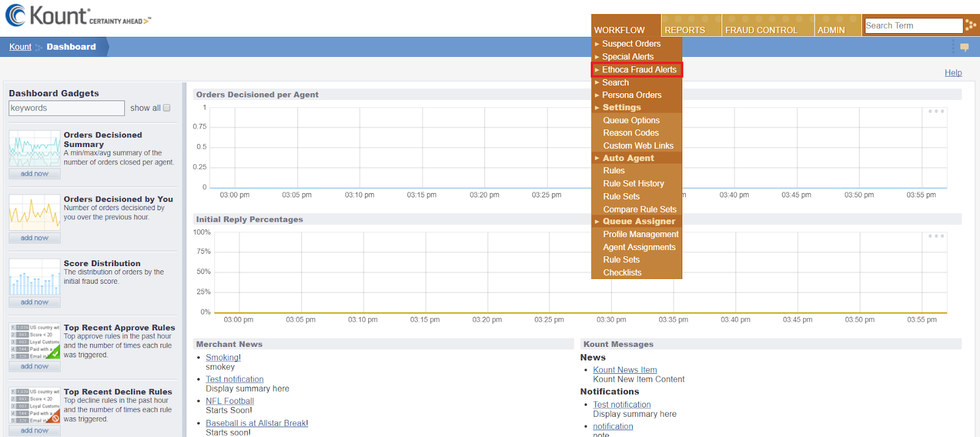The height and width of the screenshot is (437, 980).
Task: Open the FRAUD CONTROL menu tab
Action: [761, 29]
